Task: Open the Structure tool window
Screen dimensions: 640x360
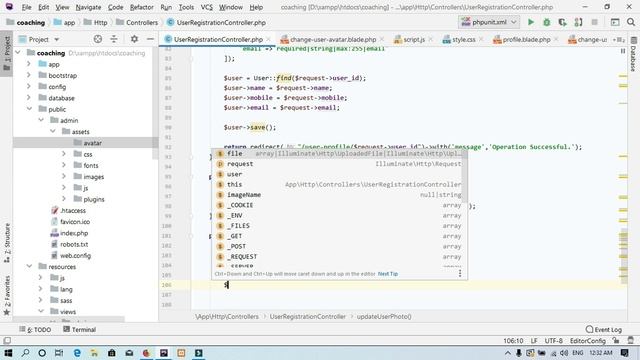Action: pos(7,243)
